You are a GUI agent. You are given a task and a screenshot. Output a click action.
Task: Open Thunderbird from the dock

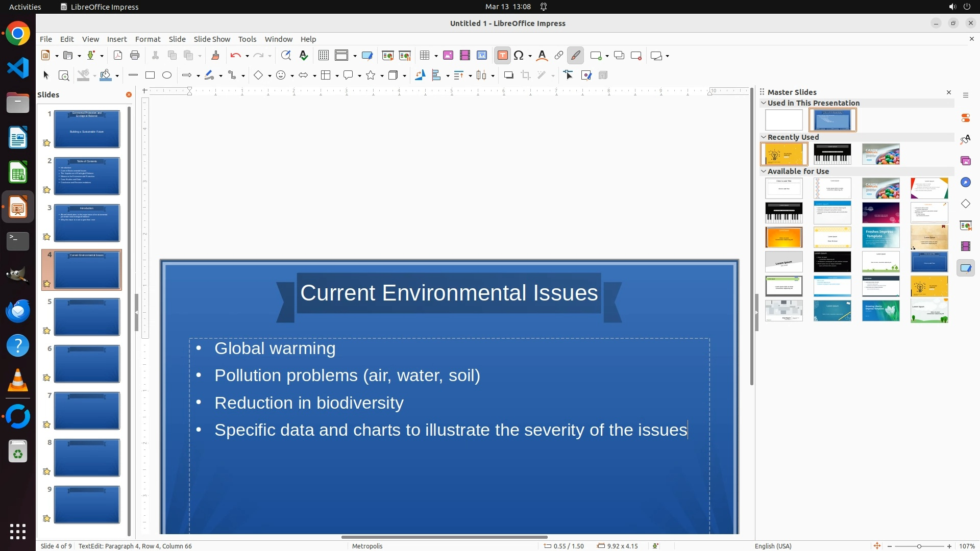[18, 311]
